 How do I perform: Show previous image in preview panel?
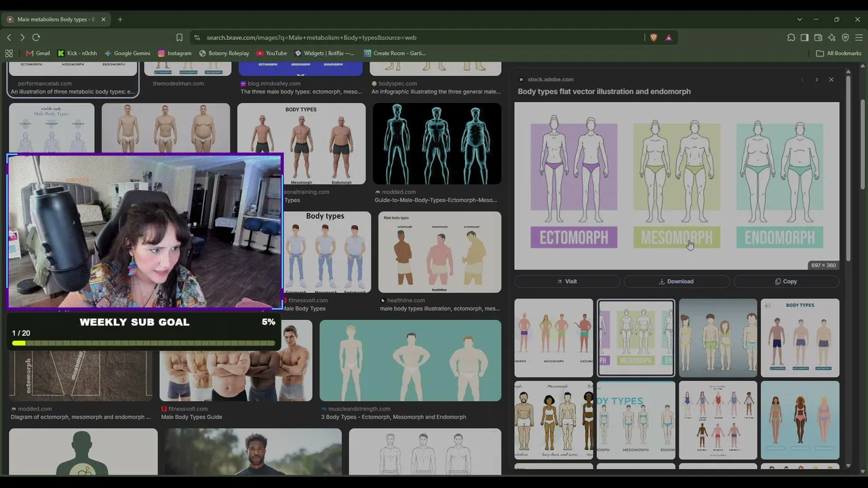coord(802,79)
